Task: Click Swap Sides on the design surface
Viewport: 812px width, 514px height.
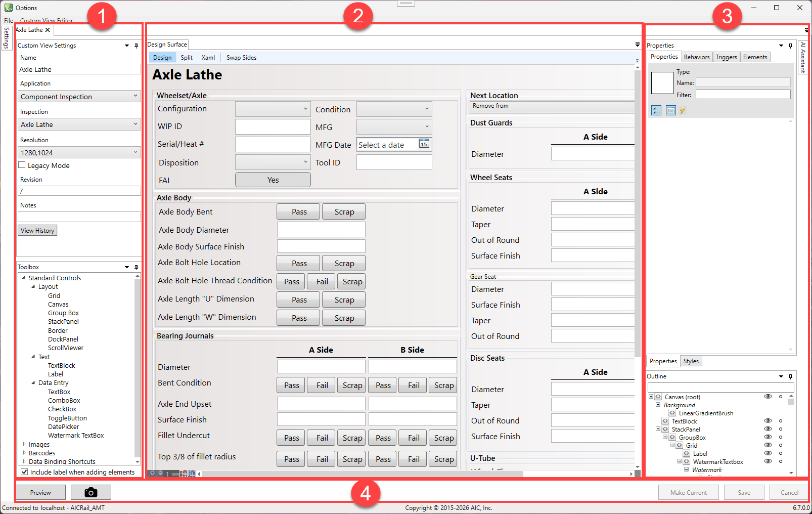Action: pos(242,58)
